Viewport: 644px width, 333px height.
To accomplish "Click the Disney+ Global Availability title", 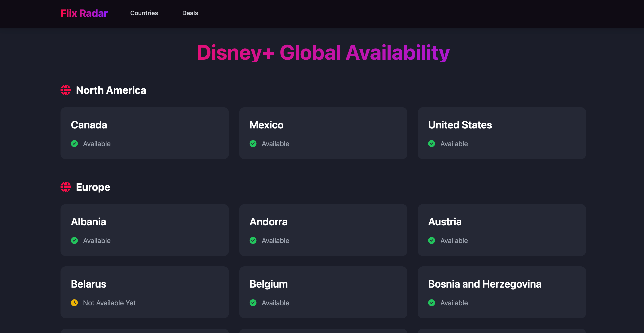I will click(323, 53).
